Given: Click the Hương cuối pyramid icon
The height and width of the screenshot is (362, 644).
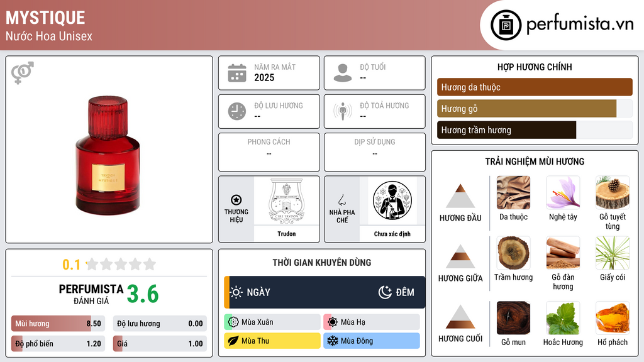Looking at the screenshot, I should point(460,317).
